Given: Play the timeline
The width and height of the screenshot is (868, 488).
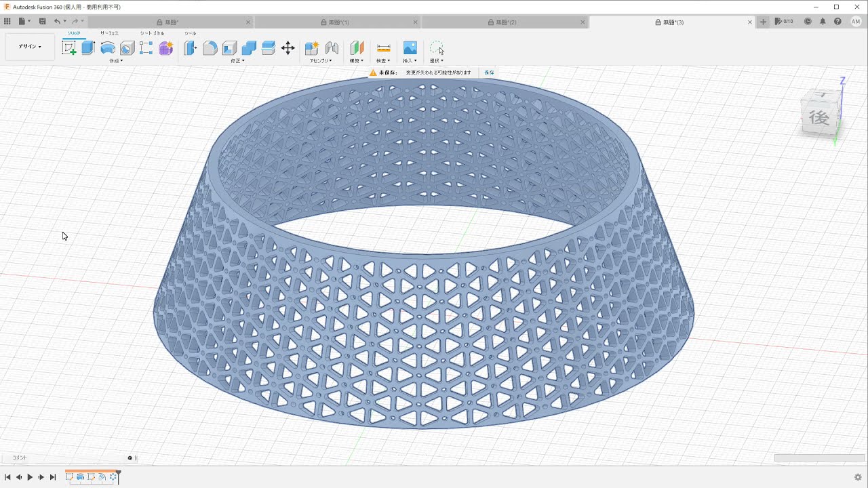Looking at the screenshot, I should (x=30, y=477).
